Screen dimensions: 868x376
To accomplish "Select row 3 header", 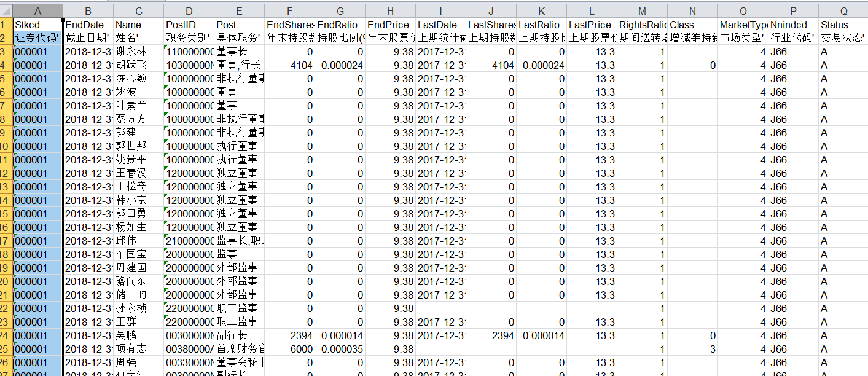I will tap(6, 52).
